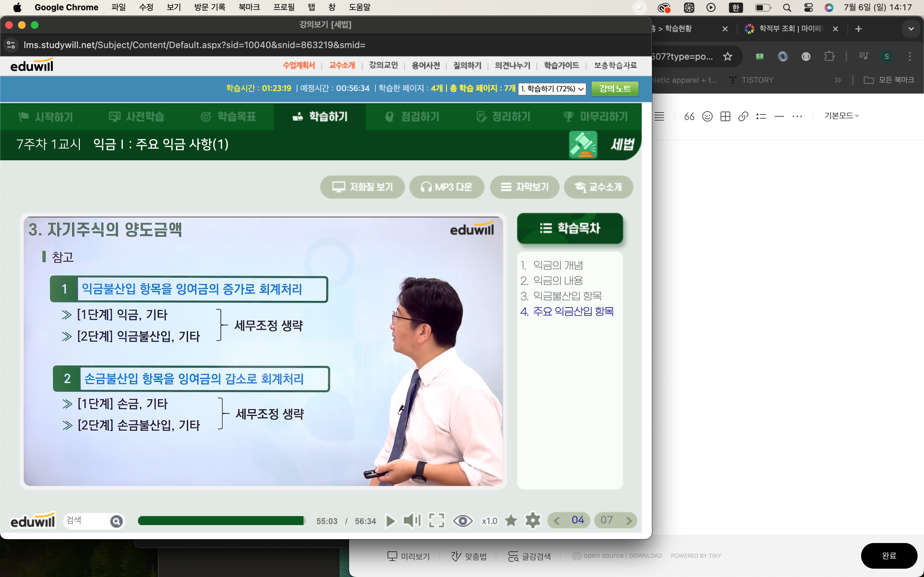Open the 보기 menu in menu bar
Screen dimensions: 924x577
tap(174, 7)
